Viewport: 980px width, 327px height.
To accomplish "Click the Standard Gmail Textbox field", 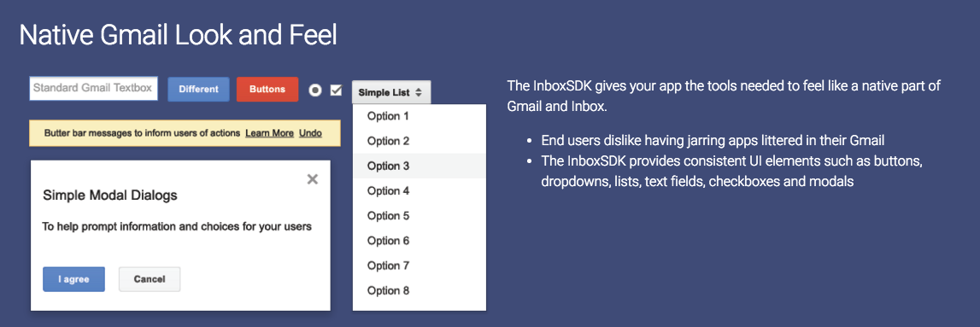I will coord(93,89).
